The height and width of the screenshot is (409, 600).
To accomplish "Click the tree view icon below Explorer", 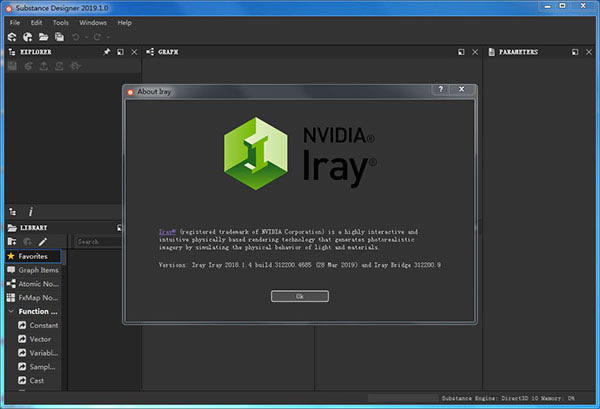I will click(x=13, y=212).
